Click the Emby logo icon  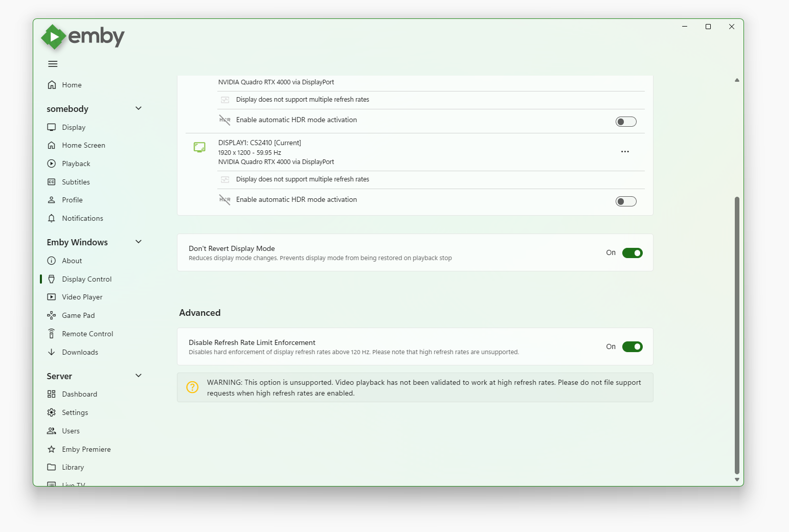pyautogui.click(x=54, y=37)
